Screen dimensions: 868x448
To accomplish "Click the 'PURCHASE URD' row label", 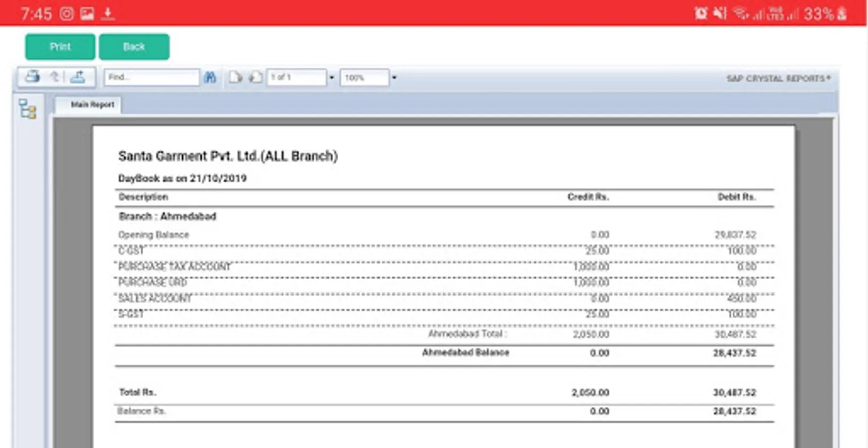I will 153,283.
